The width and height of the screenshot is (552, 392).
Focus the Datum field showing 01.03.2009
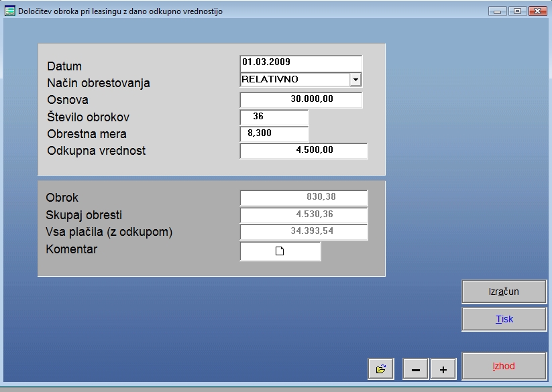click(300, 62)
